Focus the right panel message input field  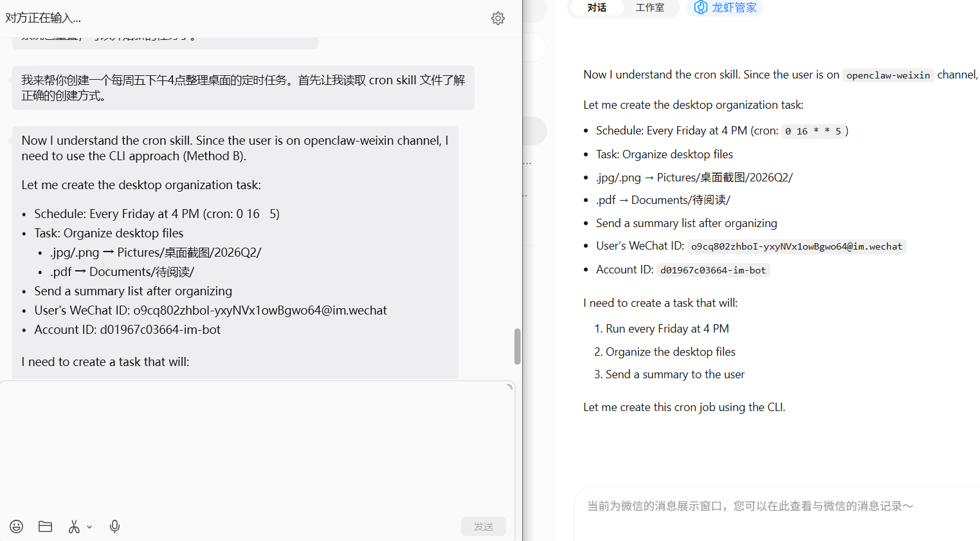pos(777,513)
